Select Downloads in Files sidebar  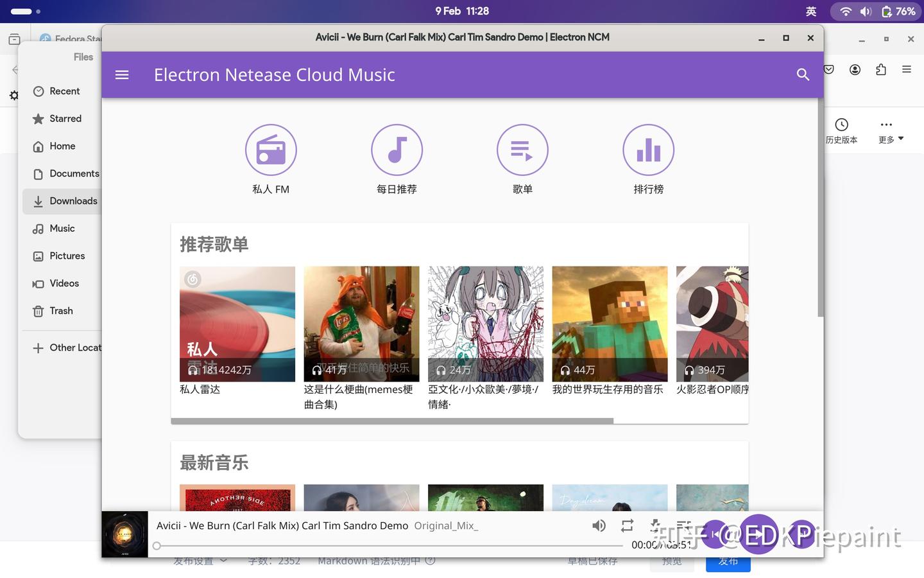point(62,201)
